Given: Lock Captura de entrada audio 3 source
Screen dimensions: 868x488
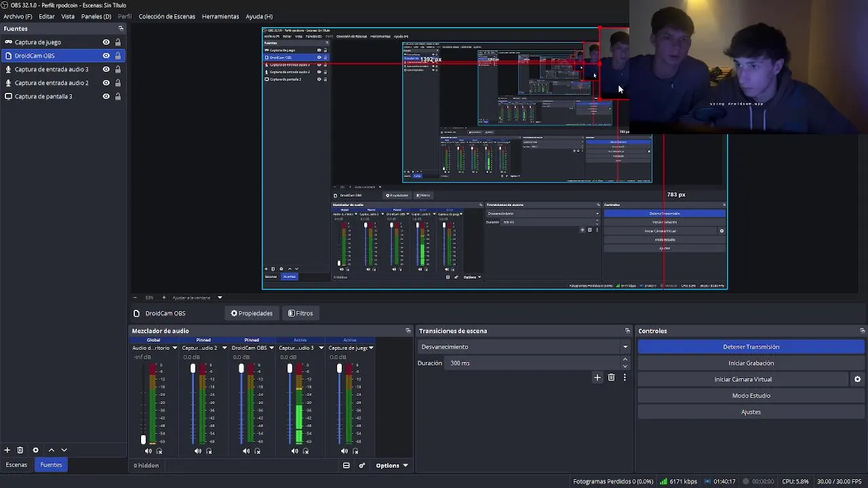Looking at the screenshot, I should point(117,69).
